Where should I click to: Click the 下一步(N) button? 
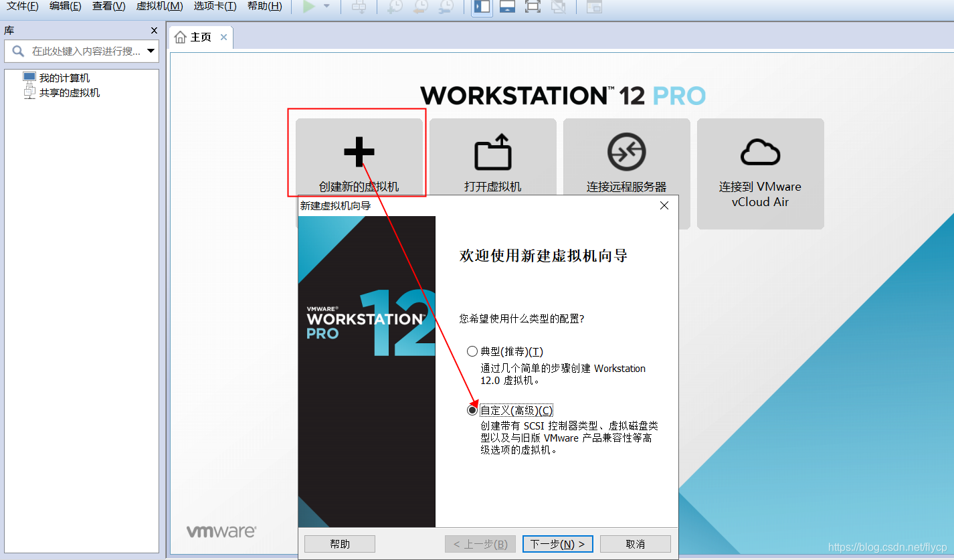(558, 544)
